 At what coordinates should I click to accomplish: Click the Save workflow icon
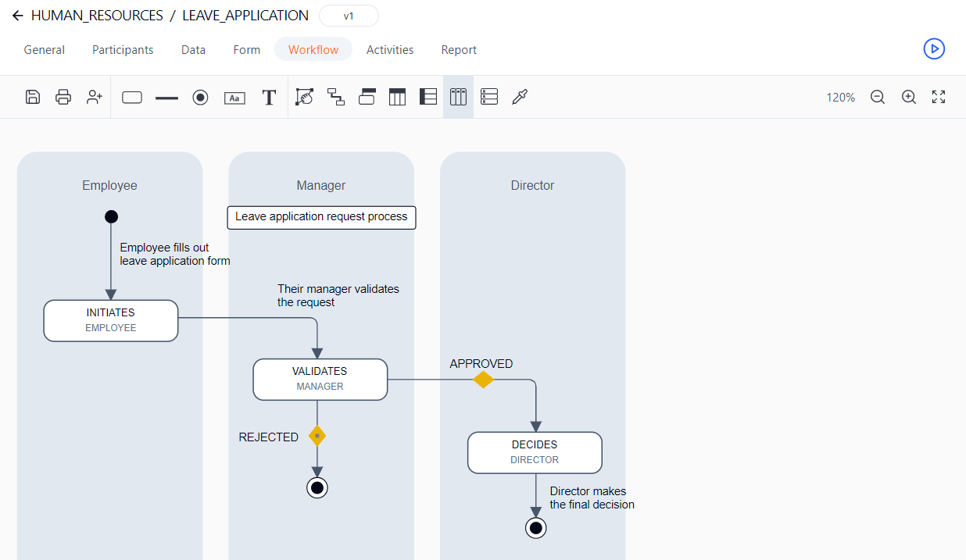(x=33, y=97)
